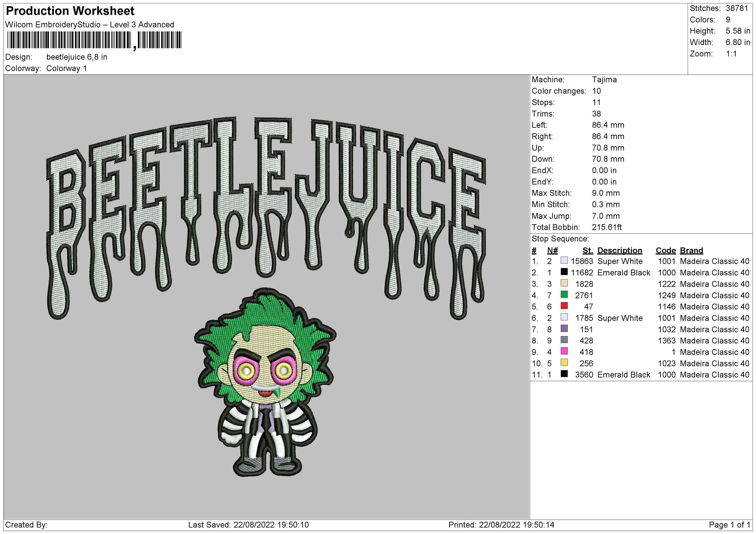
Task: Click stitch count 11682 in stop 2
Action: [582, 273]
